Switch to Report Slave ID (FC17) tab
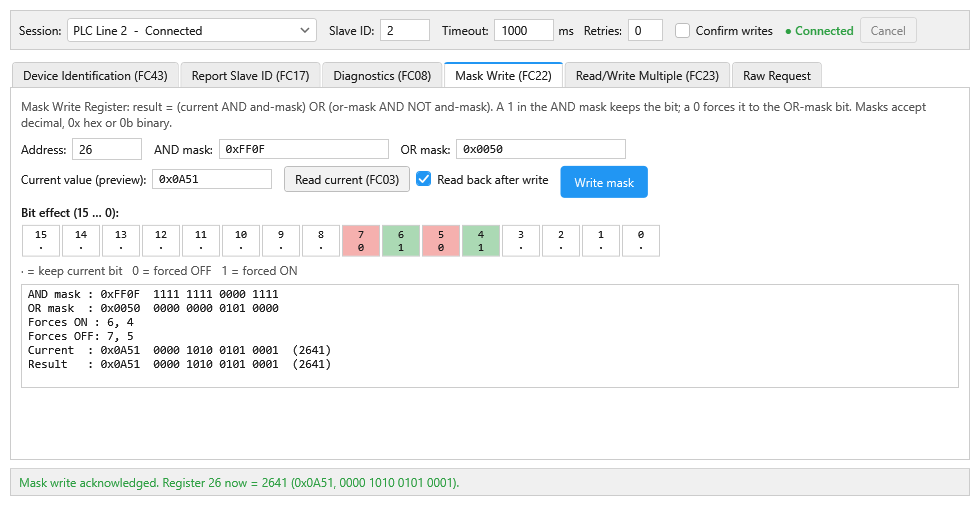The width and height of the screenshot is (980, 506). [x=250, y=76]
